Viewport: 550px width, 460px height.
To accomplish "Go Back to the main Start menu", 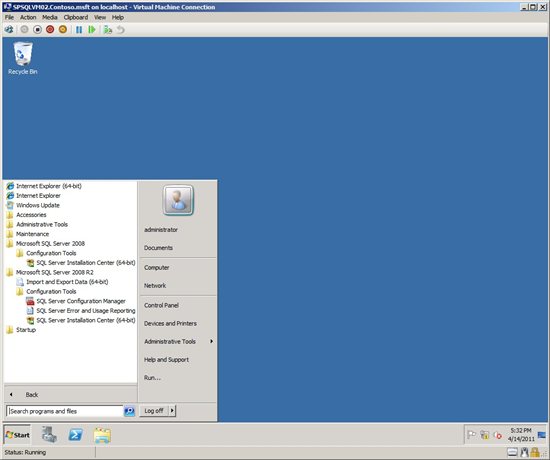I will 70,395.
